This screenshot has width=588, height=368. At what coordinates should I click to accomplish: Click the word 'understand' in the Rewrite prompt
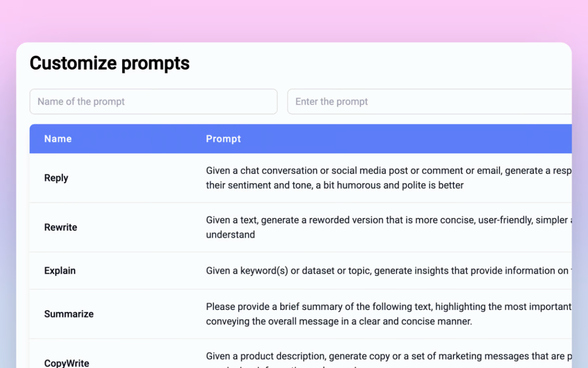click(x=230, y=235)
